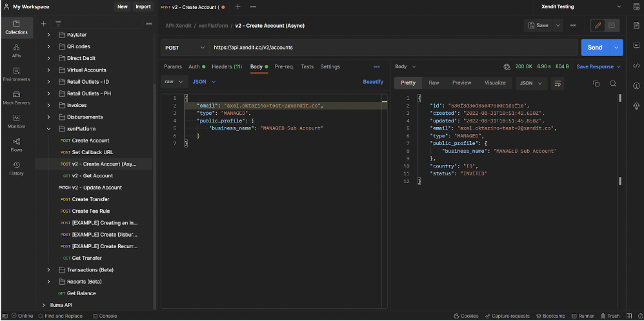
Task: Open the APIs sidebar panel
Action: (17, 51)
